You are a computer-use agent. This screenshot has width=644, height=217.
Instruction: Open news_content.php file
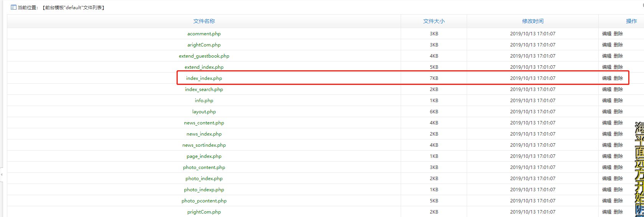(x=204, y=123)
